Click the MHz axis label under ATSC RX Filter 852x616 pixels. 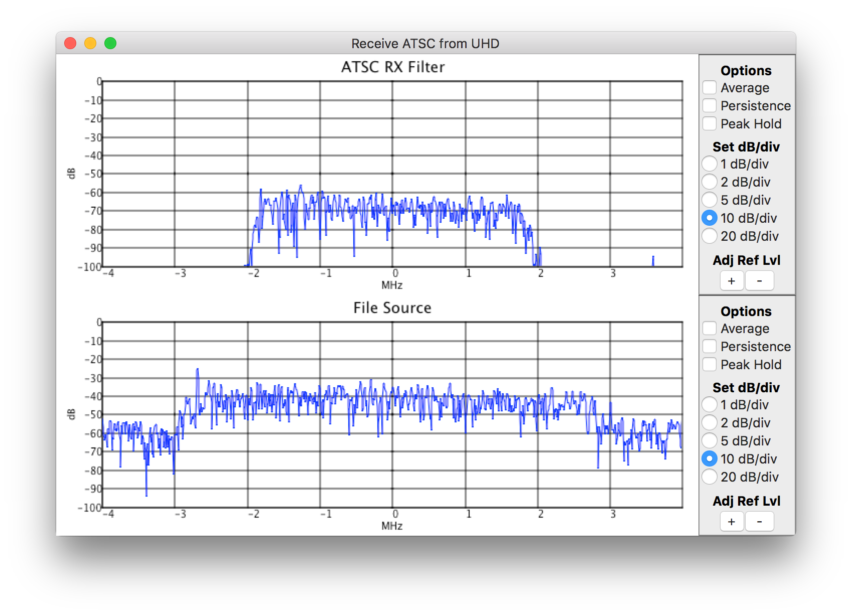(x=392, y=285)
